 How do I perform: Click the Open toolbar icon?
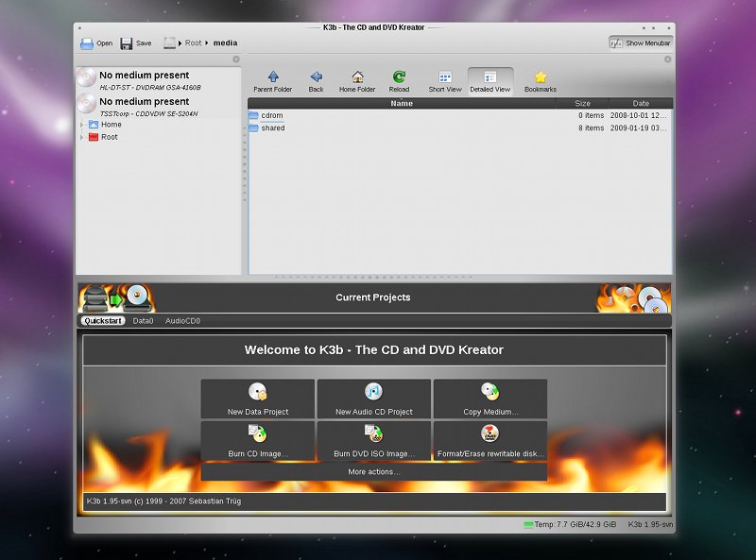pos(87,43)
